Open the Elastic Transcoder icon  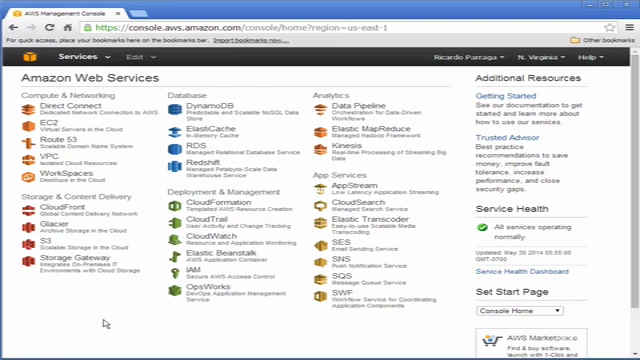point(320,223)
